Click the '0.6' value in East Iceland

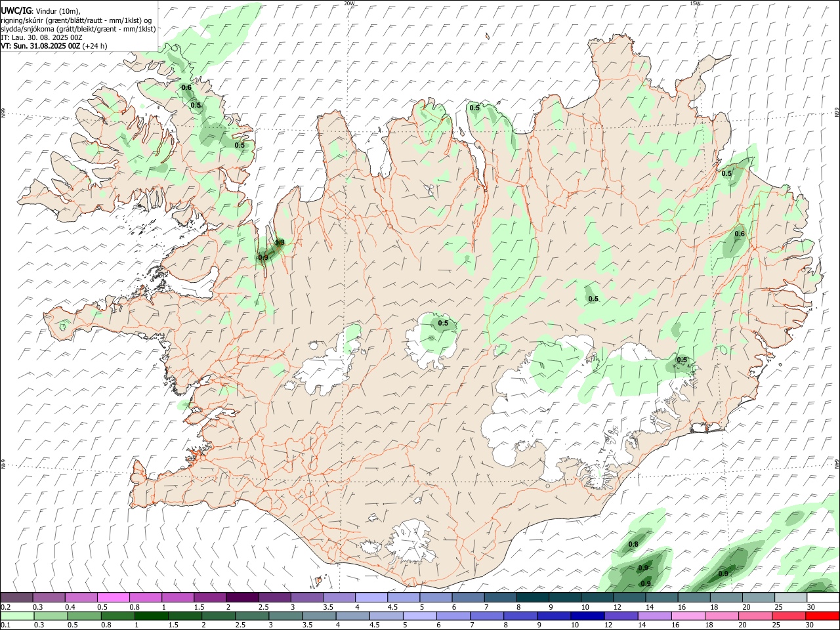740,234
